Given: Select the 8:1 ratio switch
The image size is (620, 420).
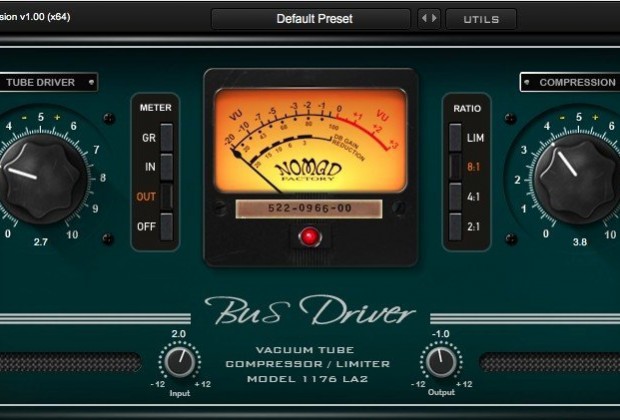Looking at the screenshot, I should 455,166.
